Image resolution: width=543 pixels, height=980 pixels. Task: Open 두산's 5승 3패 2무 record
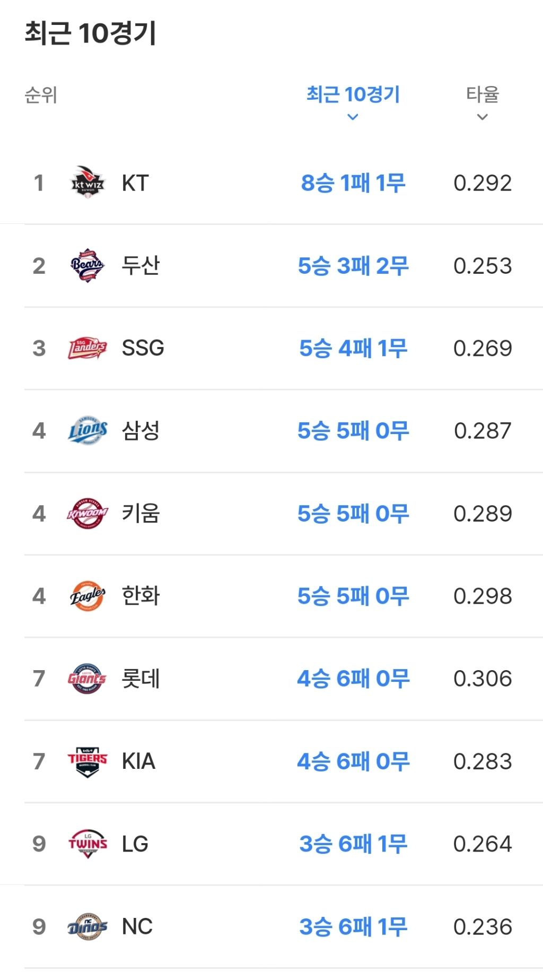(353, 266)
